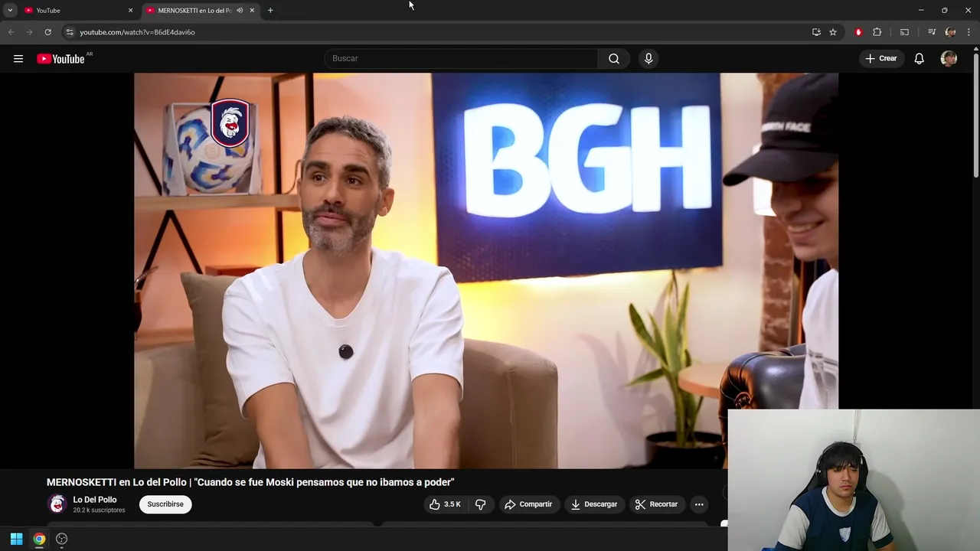Screen dimensions: 980x551
Task: Click the Suscribirse button
Action: pos(165,504)
